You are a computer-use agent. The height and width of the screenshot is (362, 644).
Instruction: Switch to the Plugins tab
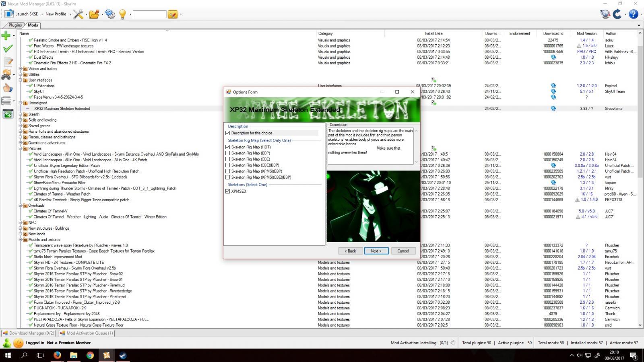(15, 25)
